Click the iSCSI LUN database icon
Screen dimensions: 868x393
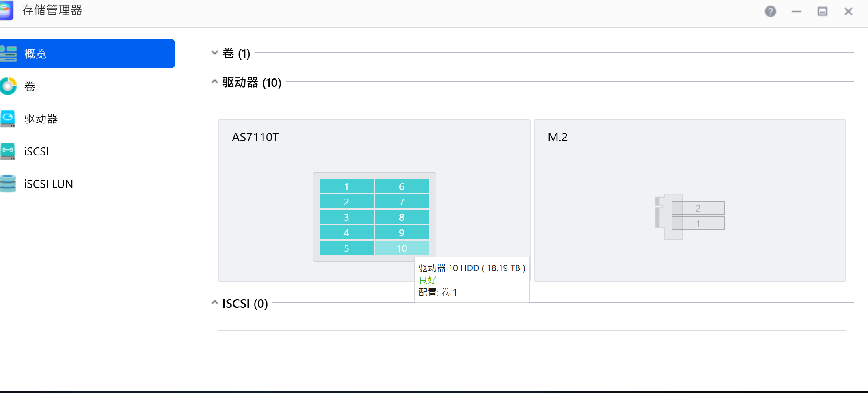pyautogui.click(x=8, y=184)
